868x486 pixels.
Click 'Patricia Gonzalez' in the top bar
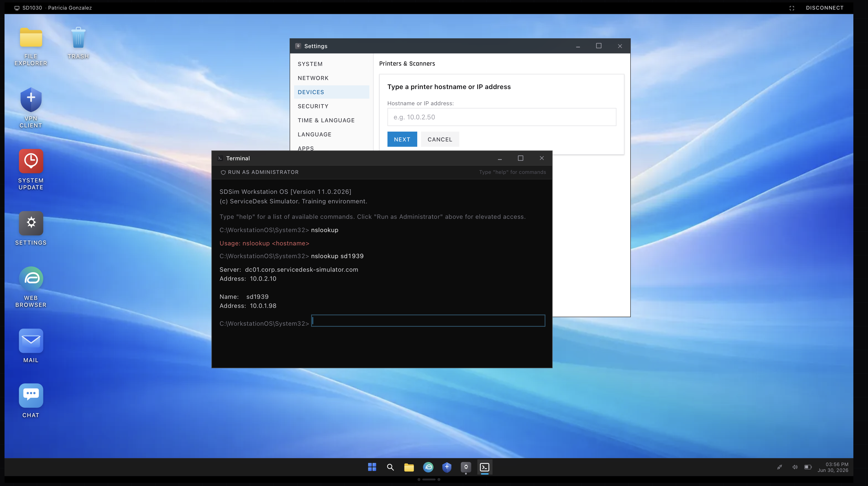tap(70, 8)
